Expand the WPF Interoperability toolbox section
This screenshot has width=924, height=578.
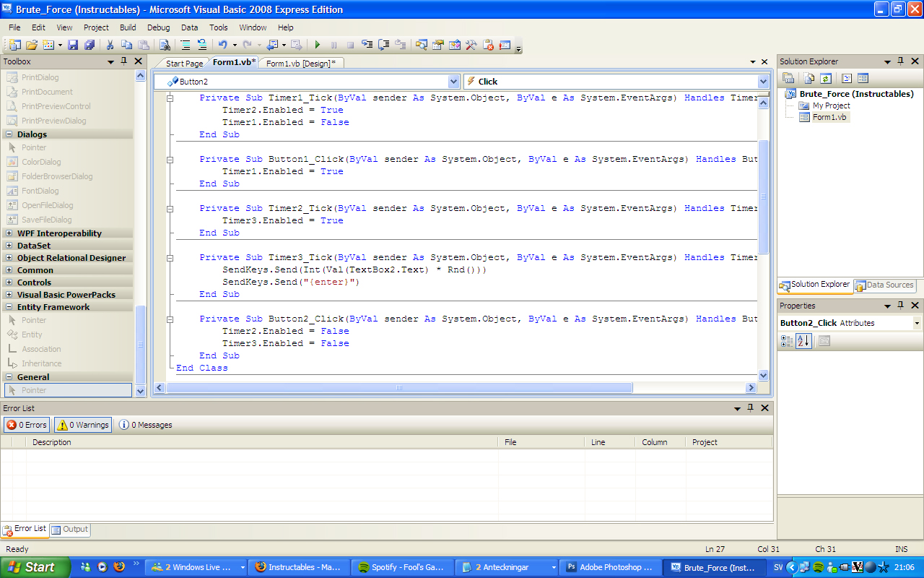click(x=10, y=233)
